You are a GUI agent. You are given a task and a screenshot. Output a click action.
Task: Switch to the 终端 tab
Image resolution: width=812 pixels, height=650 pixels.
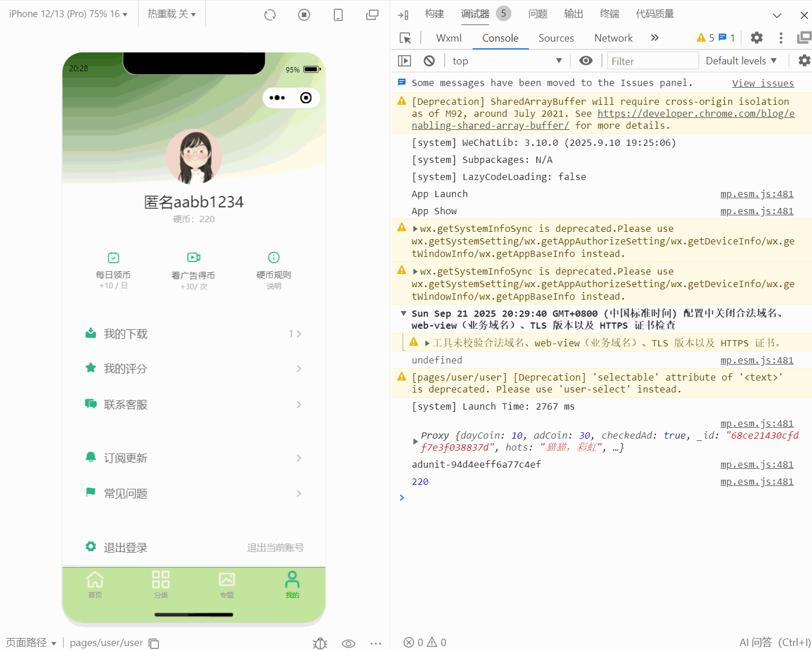click(609, 14)
